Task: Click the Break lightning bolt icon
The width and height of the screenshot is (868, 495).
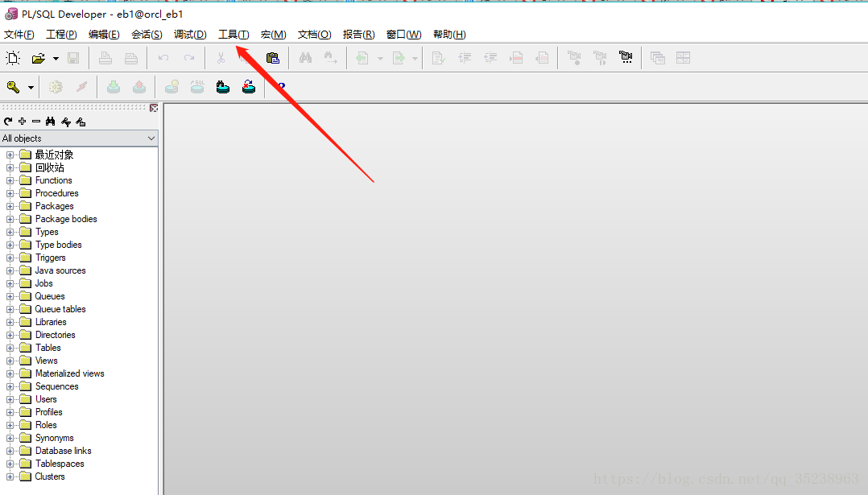Action: click(x=82, y=87)
